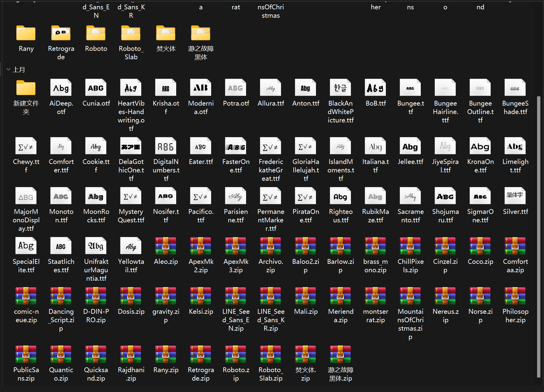Select the Nosifer.ttf font icon
The image size is (544, 392).
pos(166,196)
